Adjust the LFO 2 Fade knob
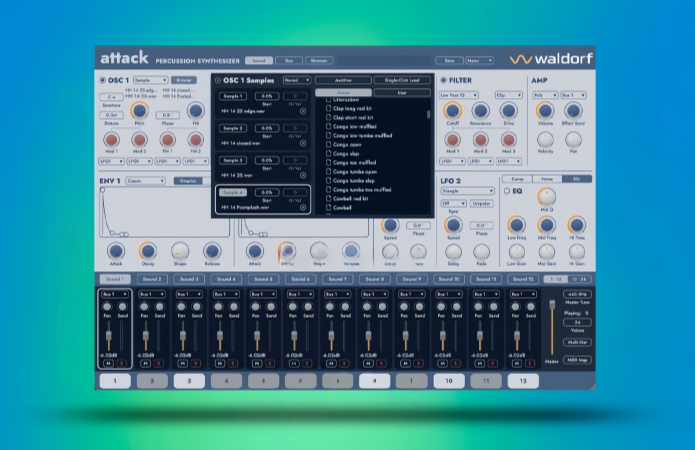Image resolution: width=695 pixels, height=450 pixels. coord(481,252)
